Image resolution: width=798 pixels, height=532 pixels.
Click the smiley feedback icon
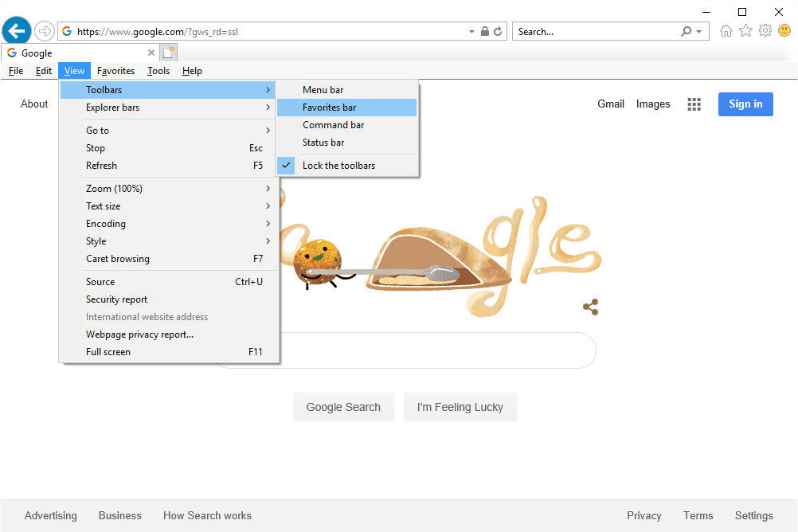[784, 31]
